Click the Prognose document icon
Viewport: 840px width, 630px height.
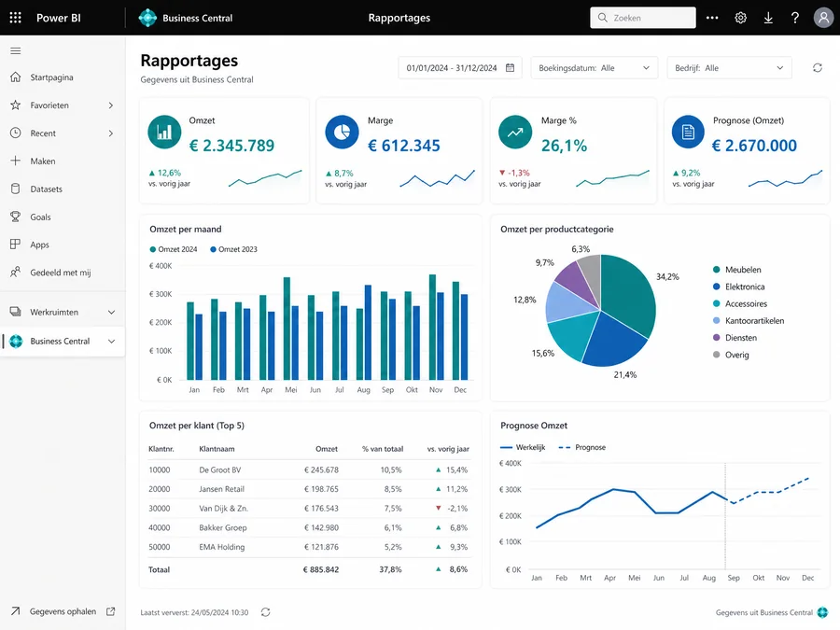coord(688,132)
